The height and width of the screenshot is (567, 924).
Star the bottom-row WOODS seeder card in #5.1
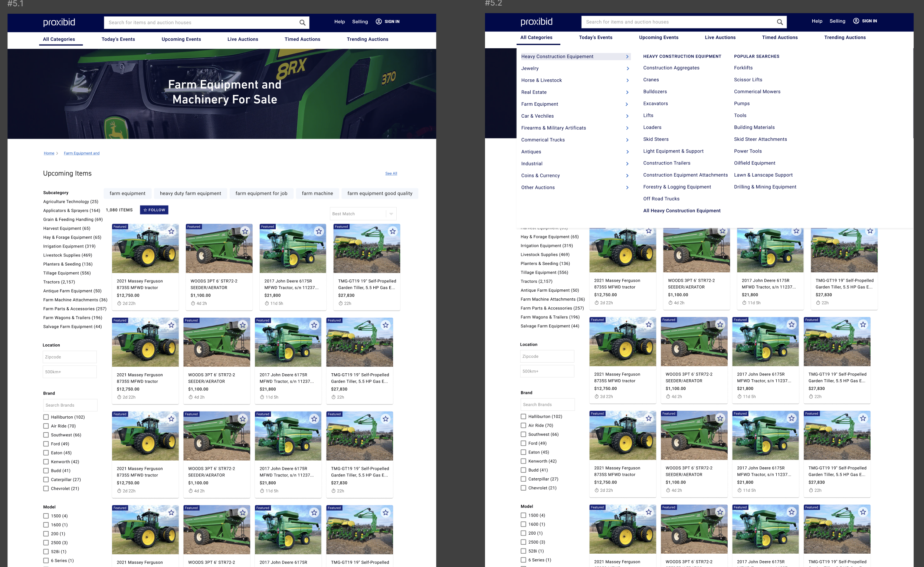(243, 512)
